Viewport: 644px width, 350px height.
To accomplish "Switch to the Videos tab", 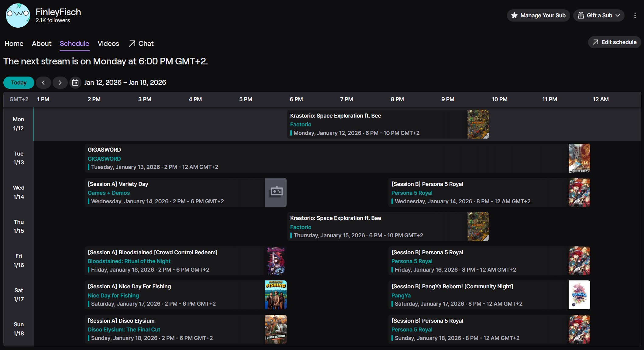I will [108, 43].
